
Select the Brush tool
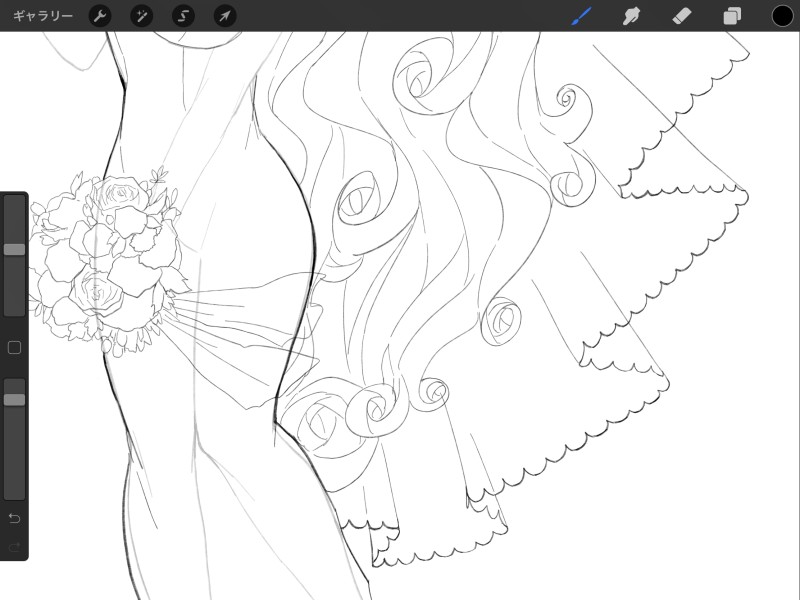tap(581, 16)
